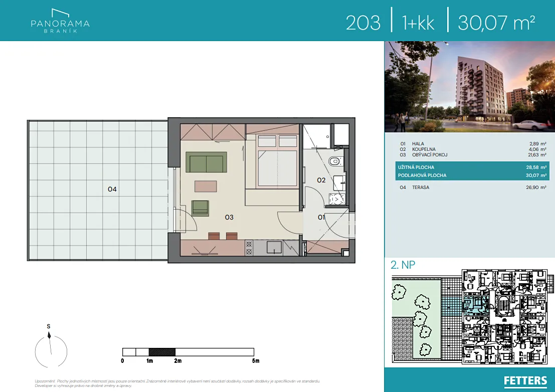Click the TV symbol on the kitchen wall
This screenshot has height=392, width=555.
coord(205,251)
